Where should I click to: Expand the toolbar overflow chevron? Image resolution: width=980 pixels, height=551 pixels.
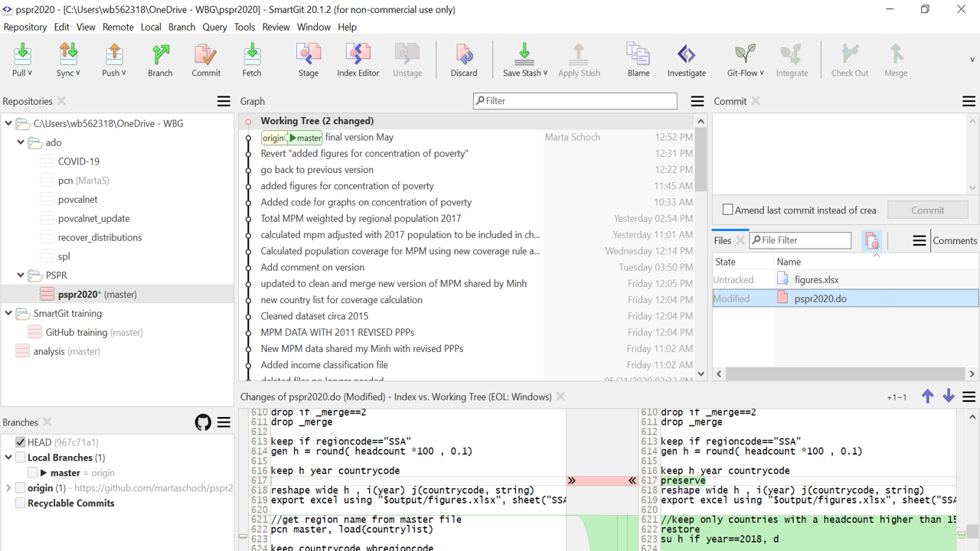[972, 60]
